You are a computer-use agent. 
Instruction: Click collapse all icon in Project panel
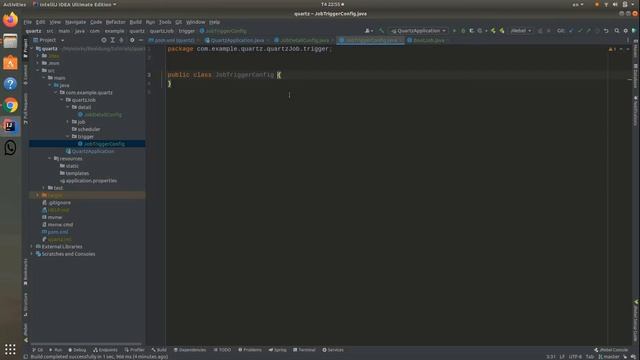[121, 40]
